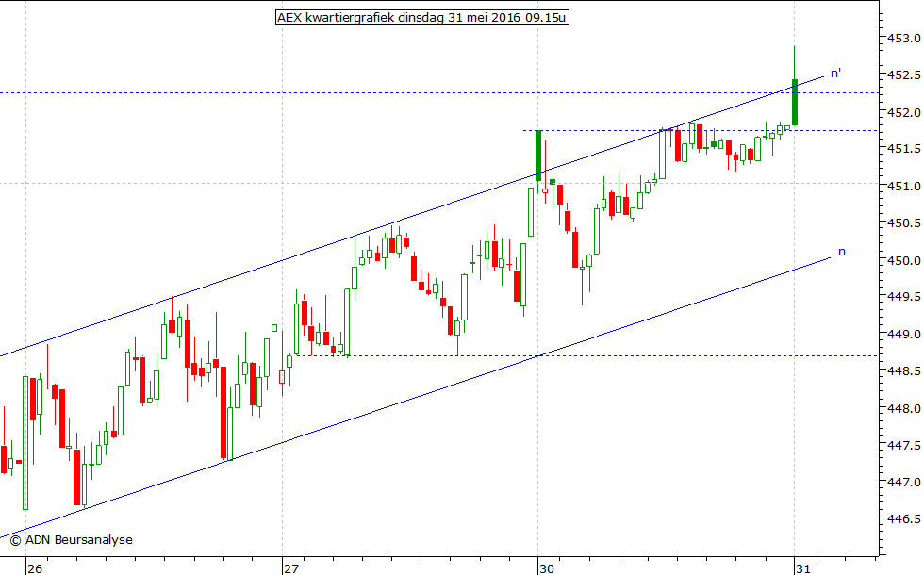Click the price label 450.5
This screenshot has width=924, height=575.
(904, 223)
